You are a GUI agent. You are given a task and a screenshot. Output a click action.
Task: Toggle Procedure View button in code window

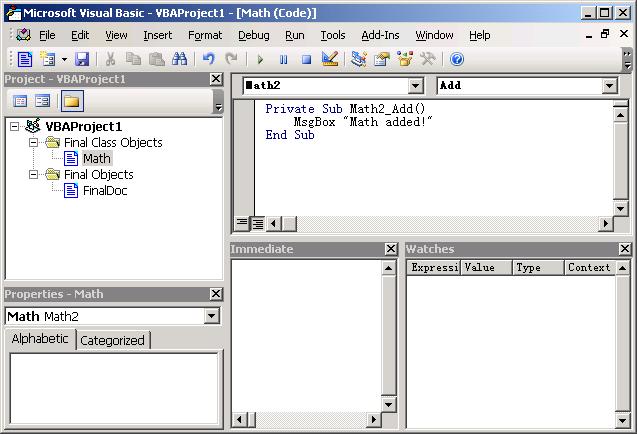click(x=242, y=223)
